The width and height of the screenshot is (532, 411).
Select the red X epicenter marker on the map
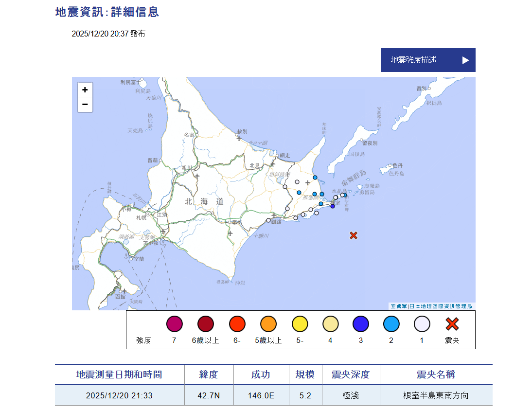click(355, 235)
